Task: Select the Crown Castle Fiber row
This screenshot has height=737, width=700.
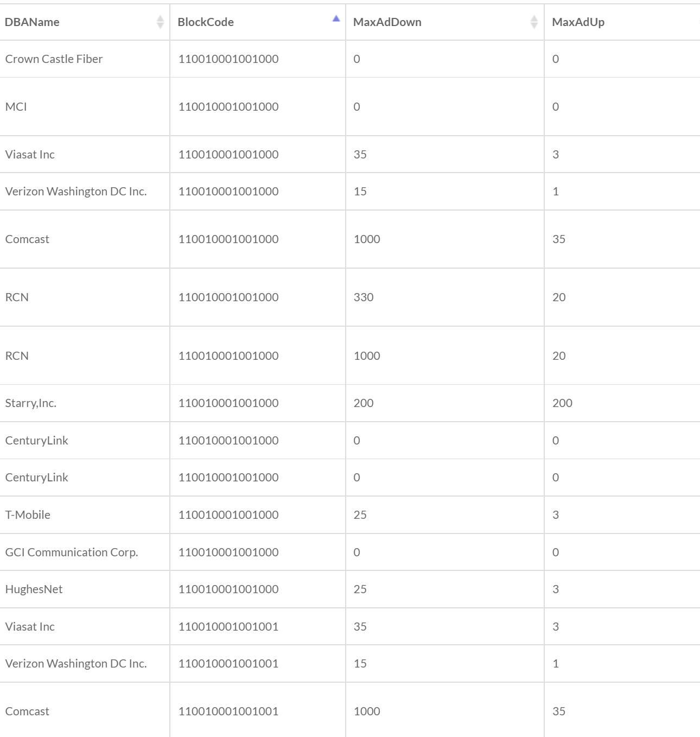Action: pos(53,59)
